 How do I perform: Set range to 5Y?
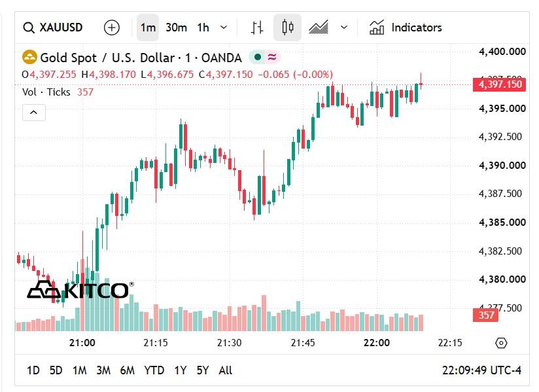point(203,370)
